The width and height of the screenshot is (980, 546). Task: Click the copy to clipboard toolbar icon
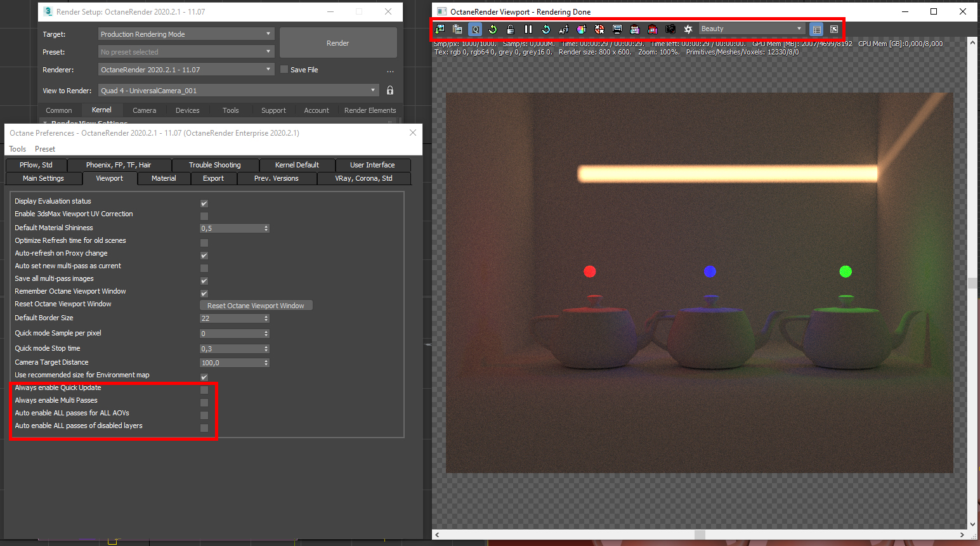coord(457,29)
